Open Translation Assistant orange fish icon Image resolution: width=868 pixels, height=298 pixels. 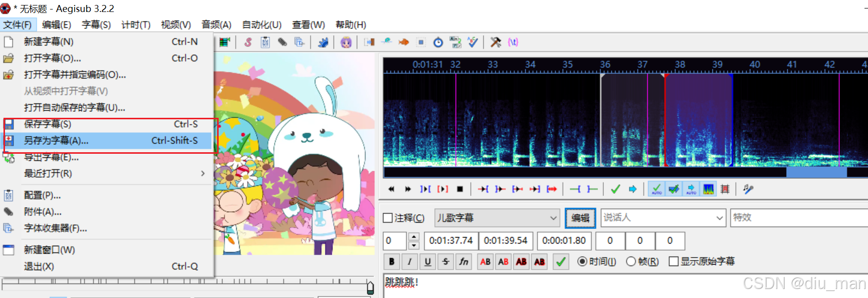(403, 42)
